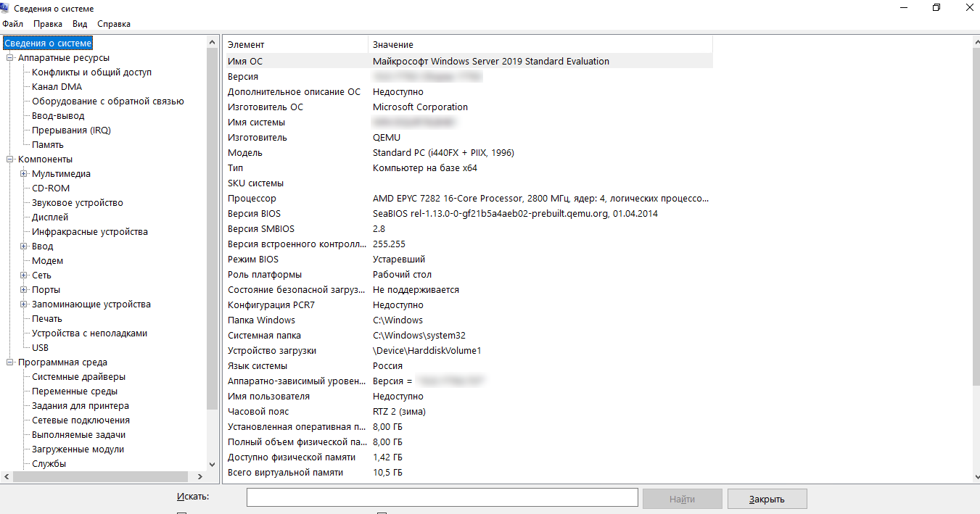Select Устройства с неполадками item
This screenshot has width=980, height=514.
(89, 333)
